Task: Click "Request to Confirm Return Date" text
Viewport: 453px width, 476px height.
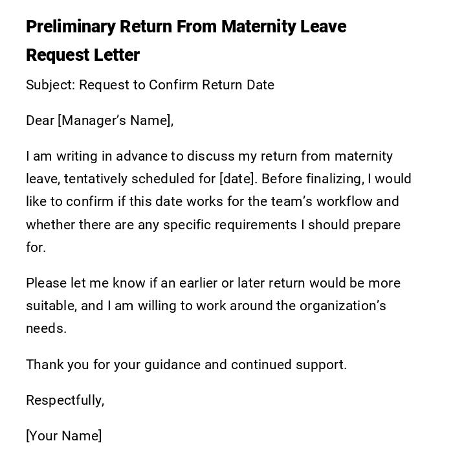Action: (x=177, y=85)
